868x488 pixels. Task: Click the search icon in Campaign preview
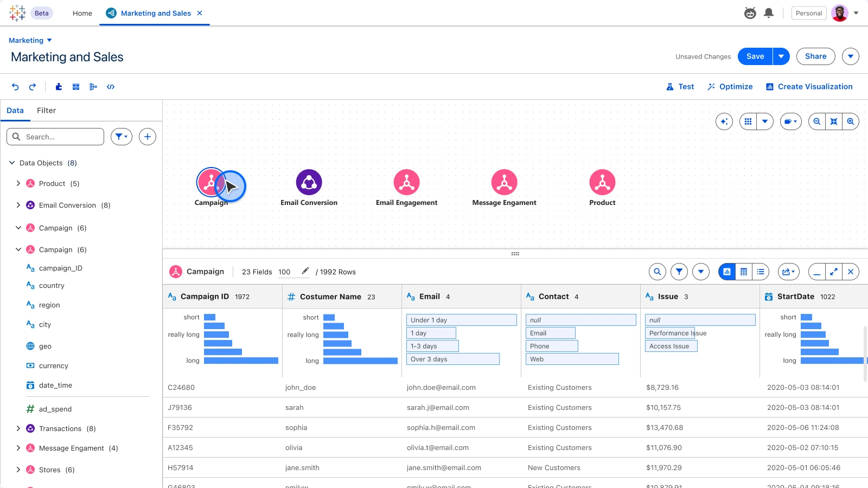(x=658, y=272)
